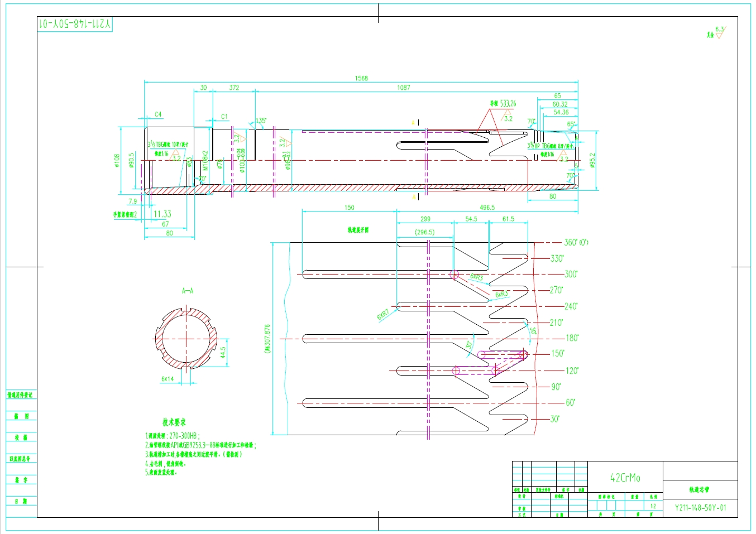This screenshot has height=534, width=756.
Task: Select the ø90.5 diameter dimension
Action: coord(132,161)
